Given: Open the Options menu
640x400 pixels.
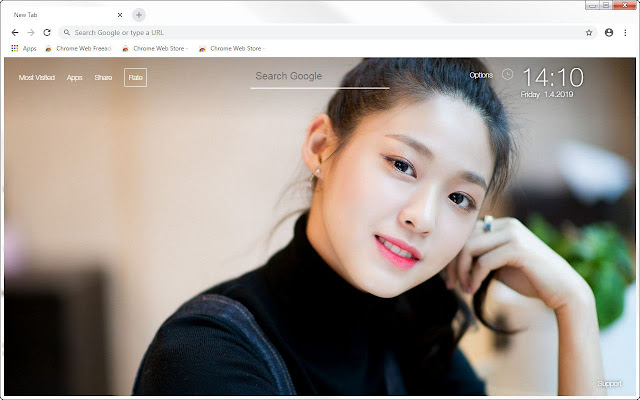Looking at the screenshot, I should tap(481, 75).
